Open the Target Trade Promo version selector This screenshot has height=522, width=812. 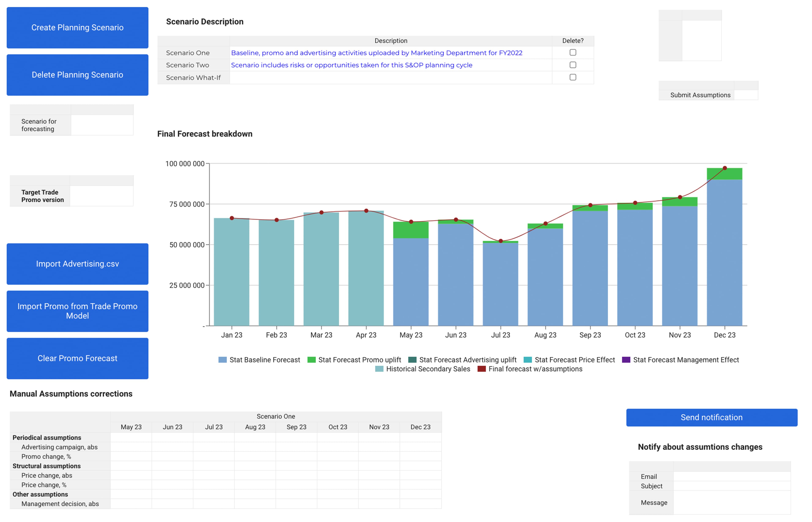coord(102,196)
